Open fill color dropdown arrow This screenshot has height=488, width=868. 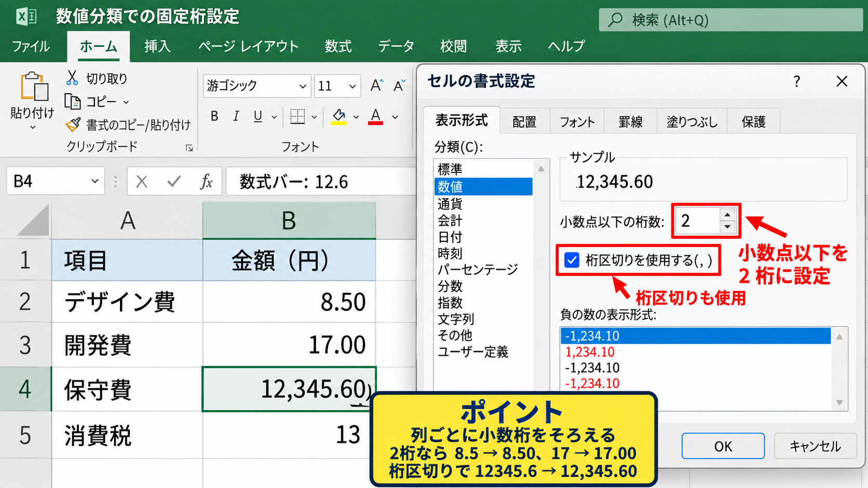[356, 117]
